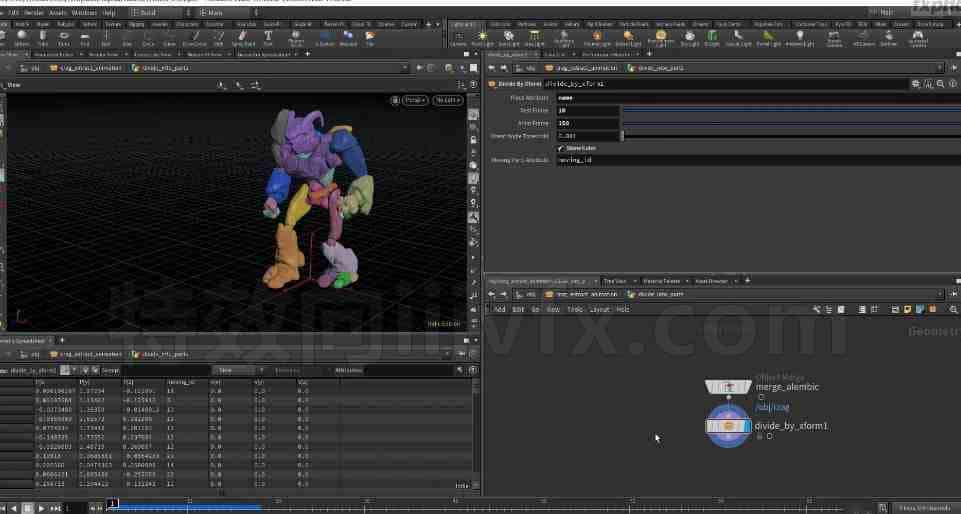Viewport: 961px width, 514px height.
Task: Click the Anim Frame slider track
Action: coord(791,123)
